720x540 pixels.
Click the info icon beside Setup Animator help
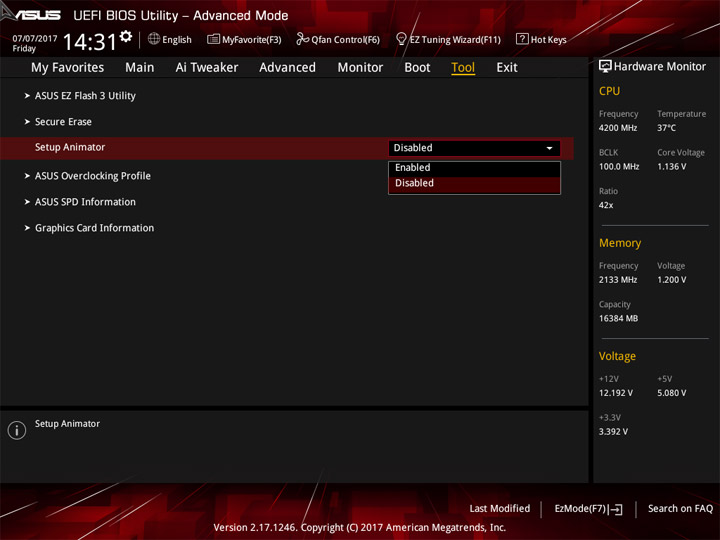click(17, 430)
